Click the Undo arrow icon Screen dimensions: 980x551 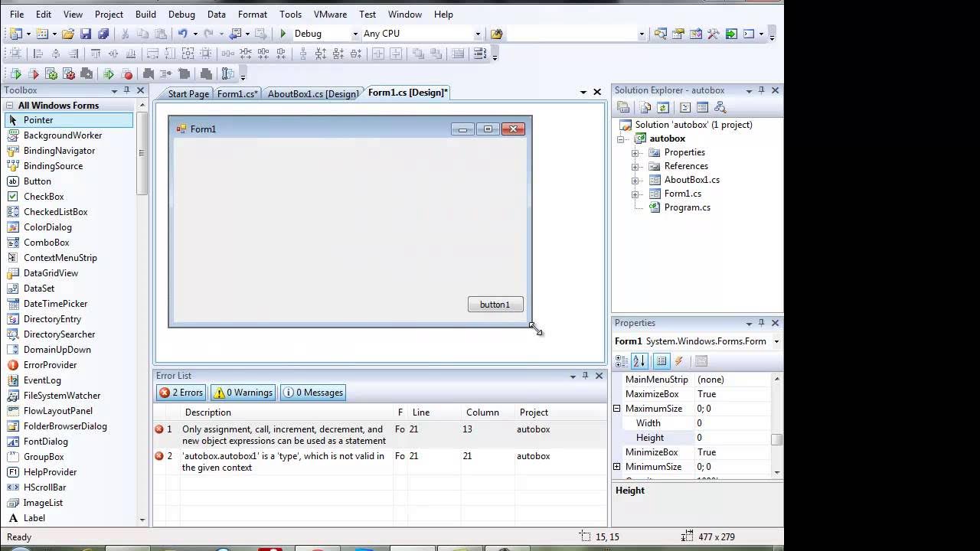coord(182,34)
